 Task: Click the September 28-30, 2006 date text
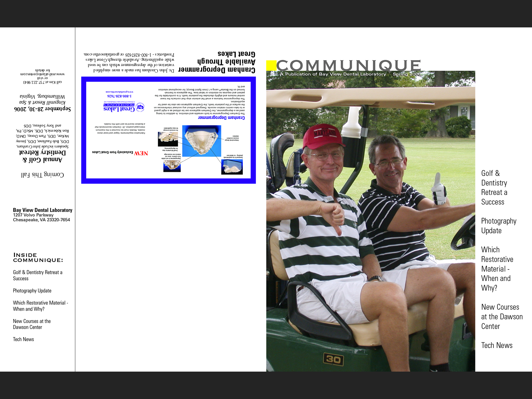pyautogui.click(x=43, y=109)
